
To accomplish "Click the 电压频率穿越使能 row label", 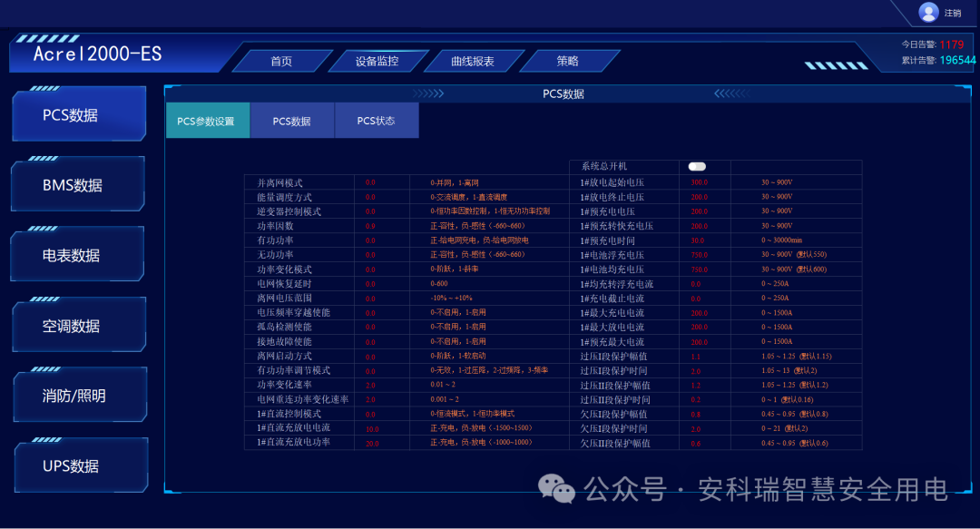I will 294,313.
